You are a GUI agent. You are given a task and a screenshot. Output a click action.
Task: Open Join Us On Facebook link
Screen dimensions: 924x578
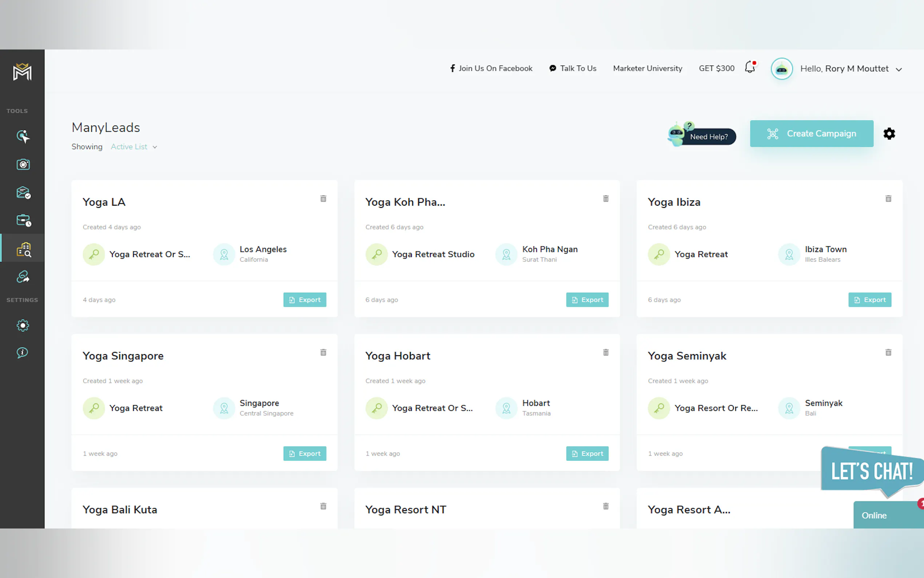click(491, 68)
